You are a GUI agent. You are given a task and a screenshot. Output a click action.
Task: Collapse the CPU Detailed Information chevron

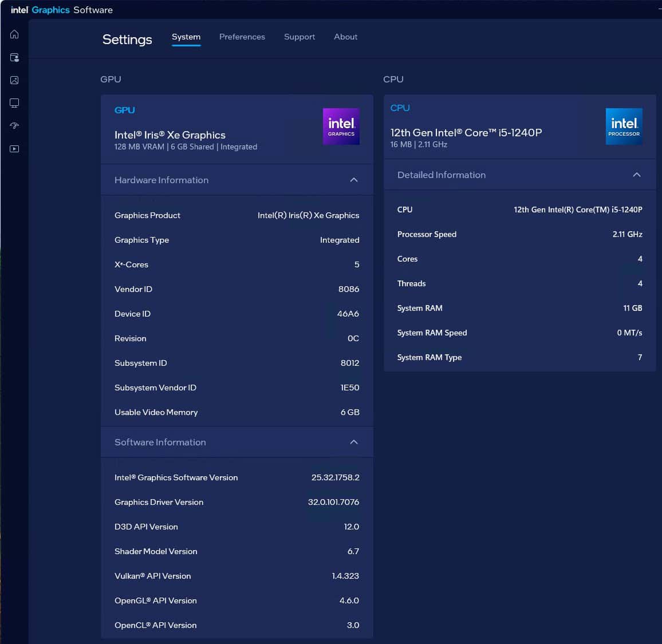click(636, 175)
